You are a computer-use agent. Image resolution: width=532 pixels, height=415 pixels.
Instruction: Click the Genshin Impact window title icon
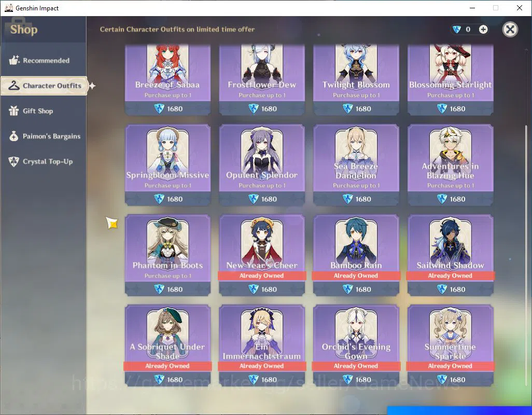(x=8, y=8)
